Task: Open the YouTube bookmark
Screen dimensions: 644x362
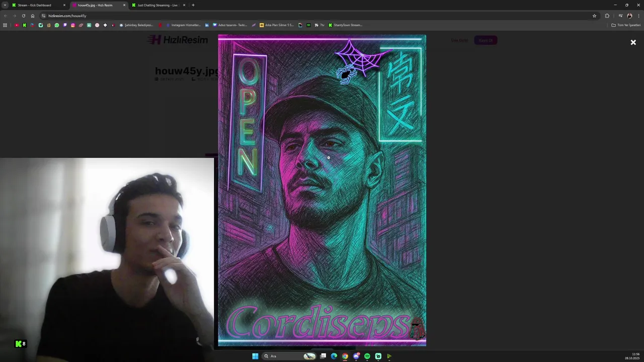Action: (x=17, y=25)
